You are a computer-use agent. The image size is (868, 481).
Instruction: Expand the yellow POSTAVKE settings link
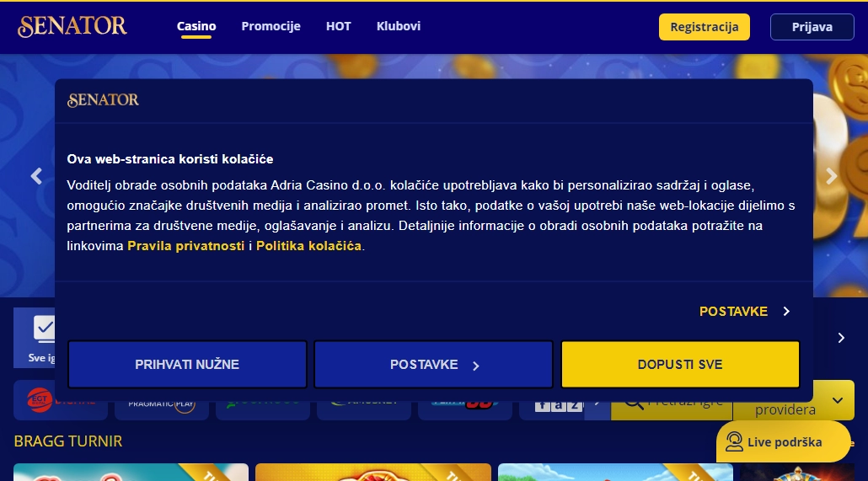point(745,312)
